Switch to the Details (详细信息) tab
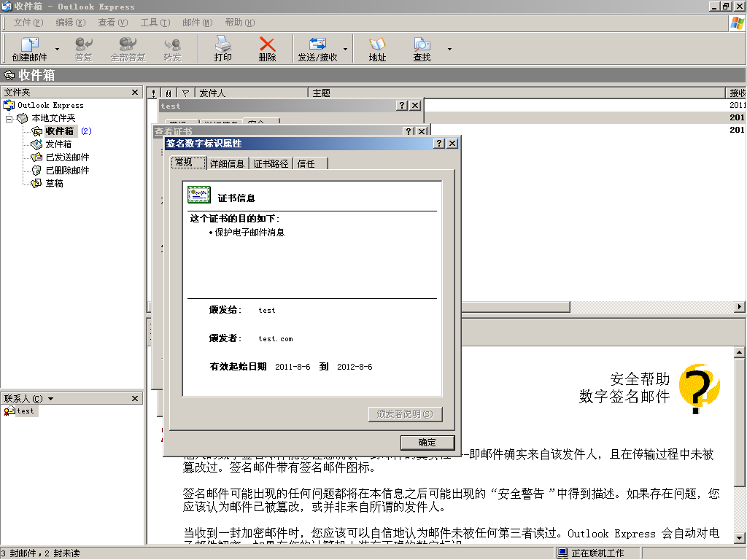The image size is (747, 560). [x=228, y=163]
